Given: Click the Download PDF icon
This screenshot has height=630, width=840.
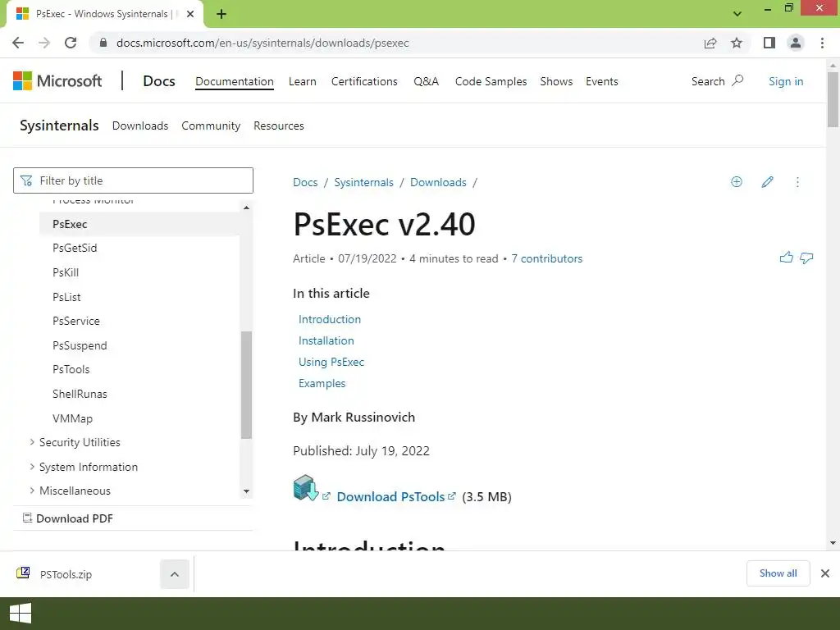Looking at the screenshot, I should click(27, 518).
